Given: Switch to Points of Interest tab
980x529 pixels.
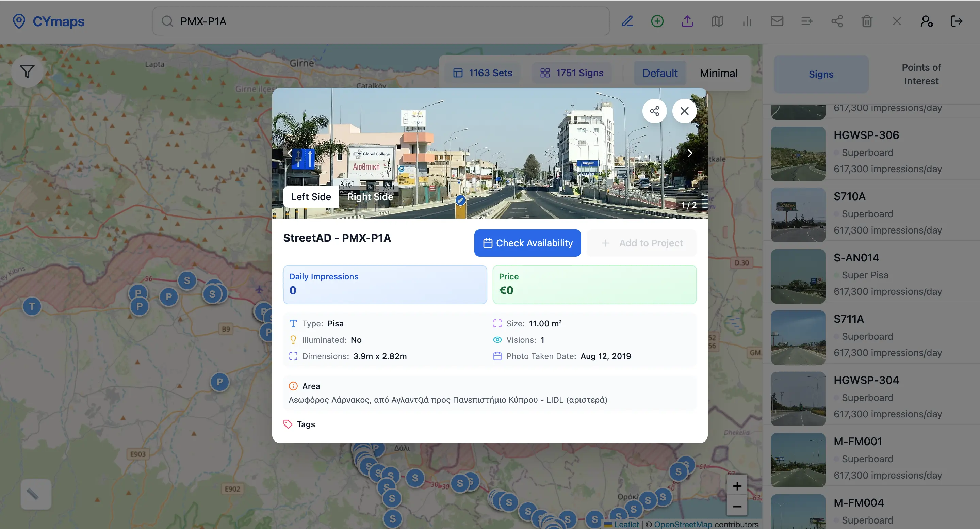Looking at the screenshot, I should (921, 74).
